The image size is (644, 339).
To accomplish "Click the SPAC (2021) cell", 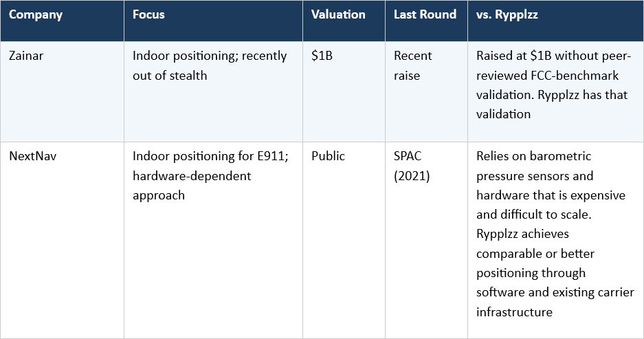I will pos(413,166).
